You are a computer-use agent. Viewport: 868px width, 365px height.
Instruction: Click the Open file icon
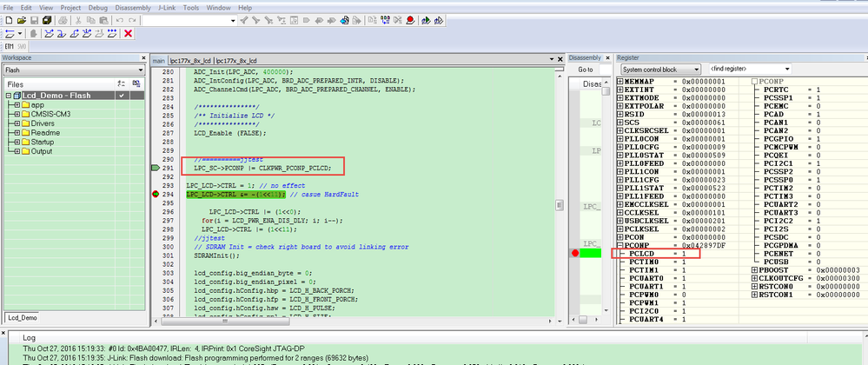[22, 21]
